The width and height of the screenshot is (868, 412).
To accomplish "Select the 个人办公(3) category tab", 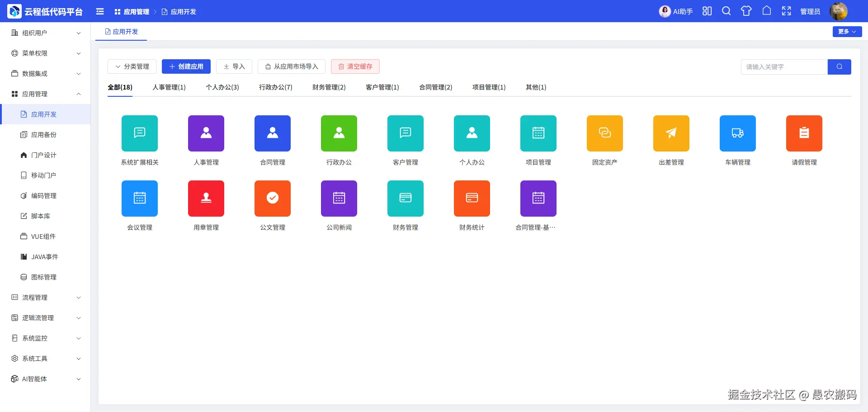I will 222,87.
